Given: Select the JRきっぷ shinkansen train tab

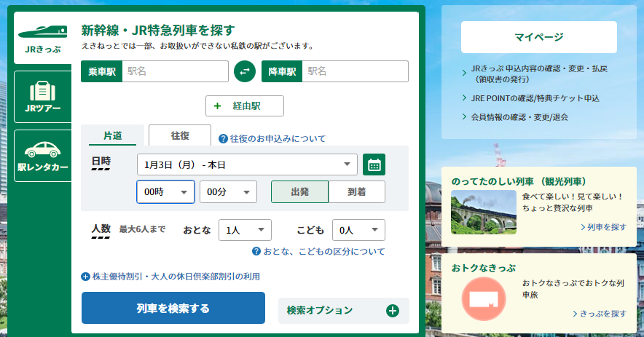Looking at the screenshot, I should [x=43, y=38].
